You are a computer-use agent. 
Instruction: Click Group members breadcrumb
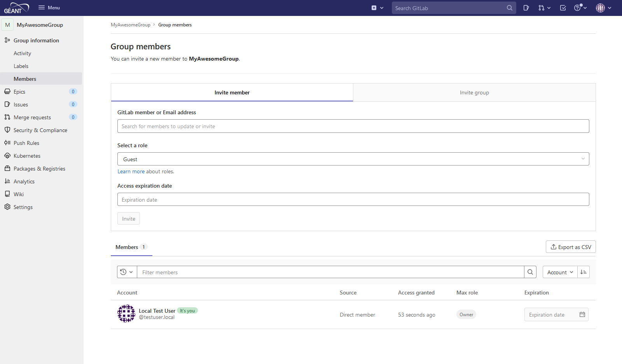pyautogui.click(x=175, y=25)
